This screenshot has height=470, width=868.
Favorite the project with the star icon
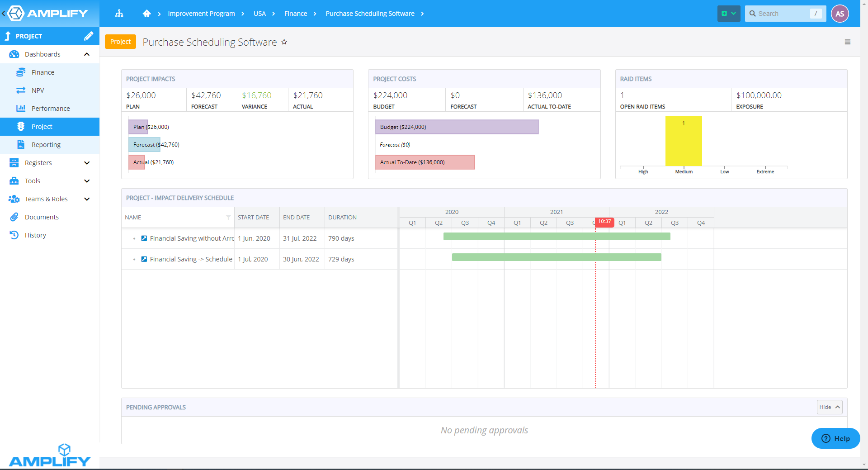(284, 42)
